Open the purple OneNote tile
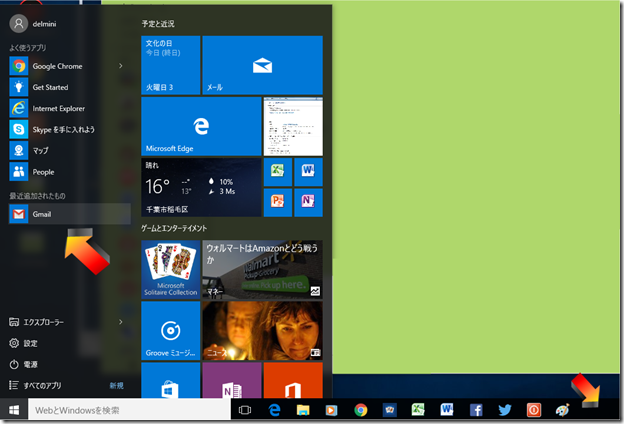The width and height of the screenshot is (624, 424). click(x=232, y=380)
